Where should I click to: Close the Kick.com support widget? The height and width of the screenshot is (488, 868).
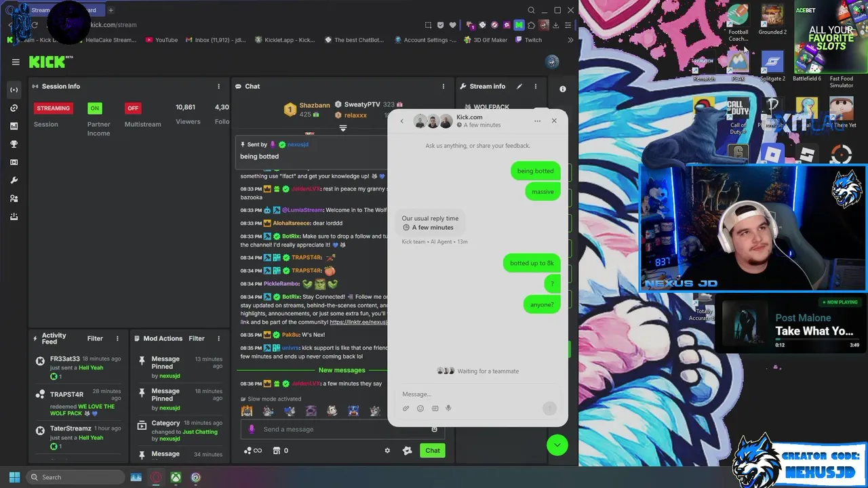click(554, 121)
